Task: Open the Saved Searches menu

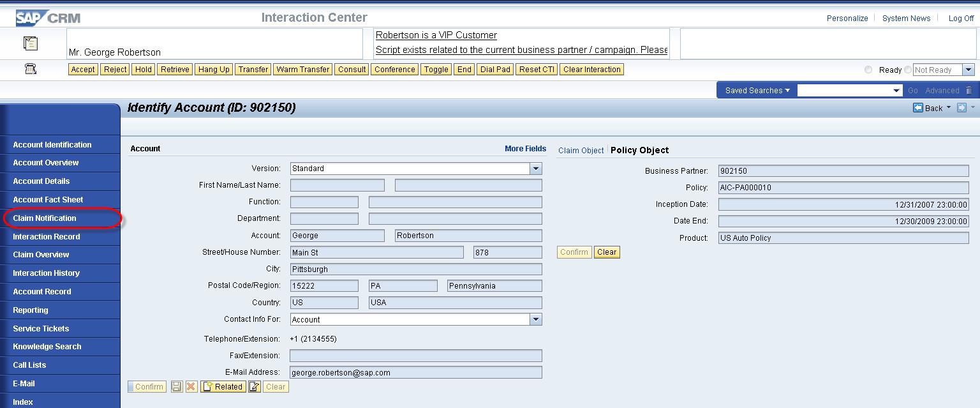Action: pyautogui.click(x=757, y=91)
